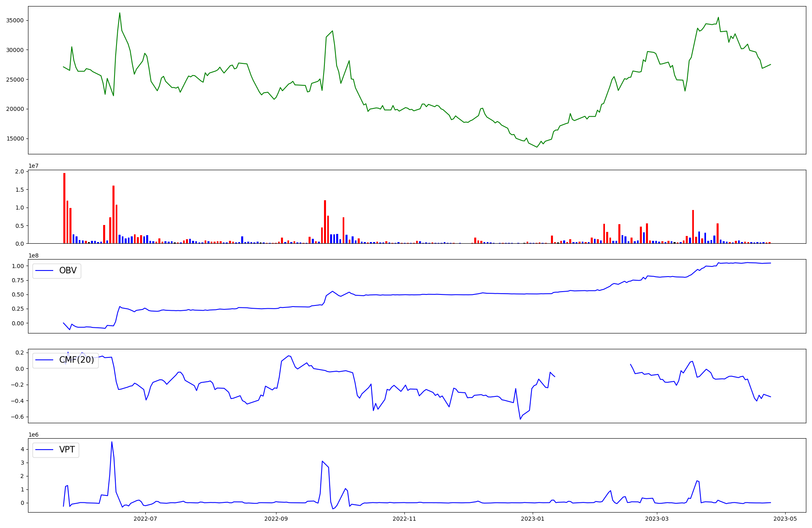812x528 pixels.
Task: Click the -0.6 label on CMF axis
Action: 18,417
